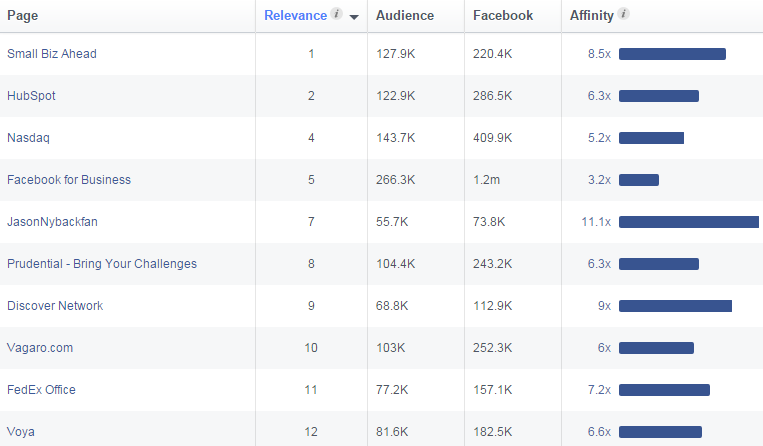The height and width of the screenshot is (446, 763).
Task: Select Facebook value 286.5K
Action: (492, 96)
